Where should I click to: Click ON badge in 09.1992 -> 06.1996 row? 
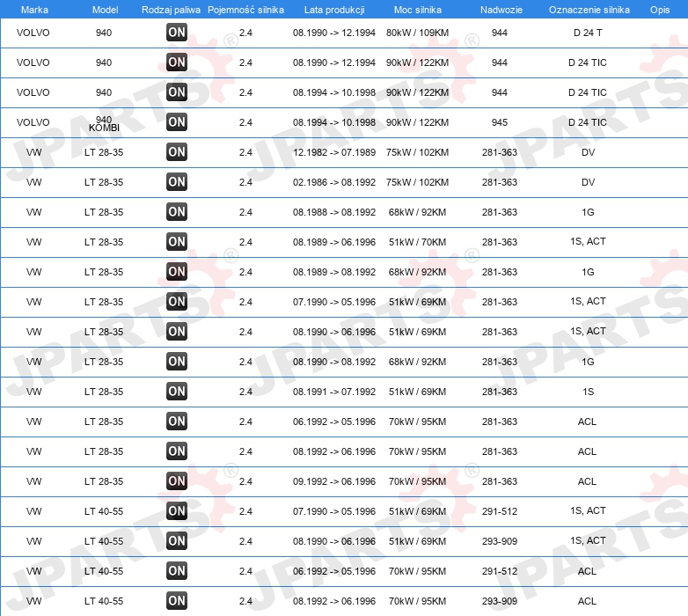[177, 481]
